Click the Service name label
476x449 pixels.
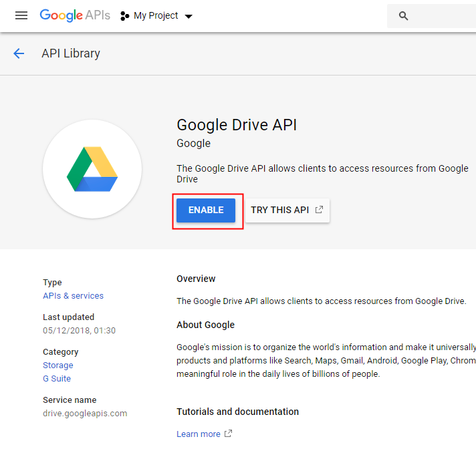(70, 400)
